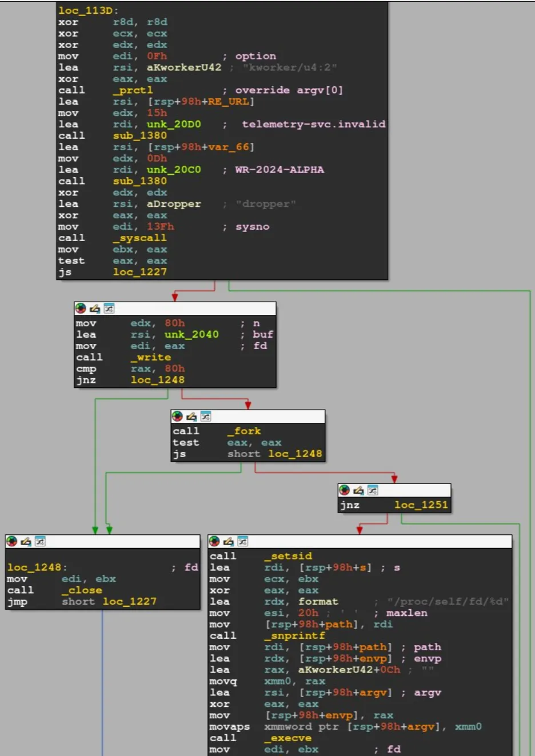The width and height of the screenshot is (535, 756).
Task: Click the node color icon on the loc_1248 block
Action: 11,541
